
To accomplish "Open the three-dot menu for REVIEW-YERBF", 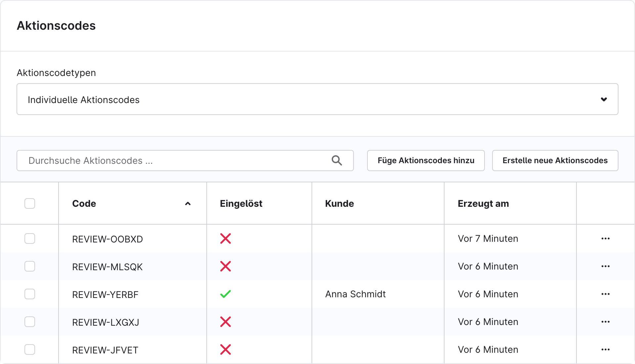I will [x=605, y=294].
